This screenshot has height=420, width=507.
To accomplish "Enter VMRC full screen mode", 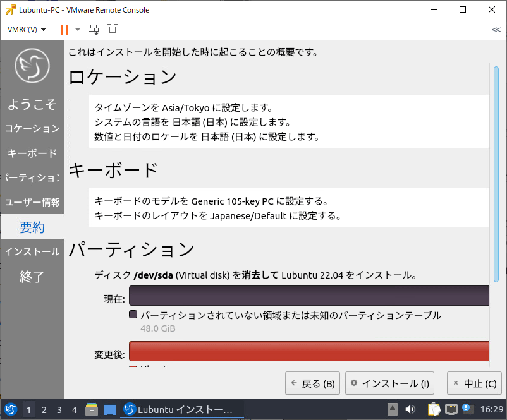I will tap(113, 30).
